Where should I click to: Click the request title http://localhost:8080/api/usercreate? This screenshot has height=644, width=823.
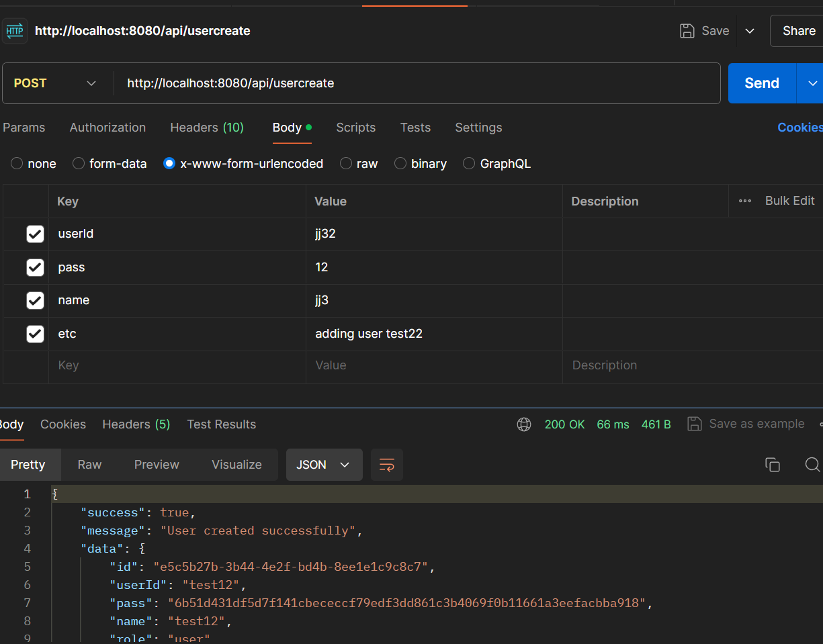click(142, 31)
